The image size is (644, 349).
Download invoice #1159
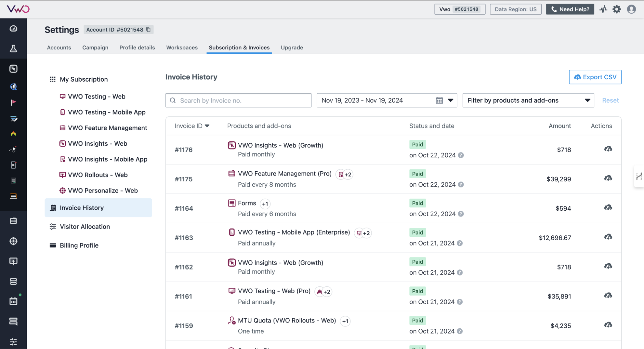(608, 324)
